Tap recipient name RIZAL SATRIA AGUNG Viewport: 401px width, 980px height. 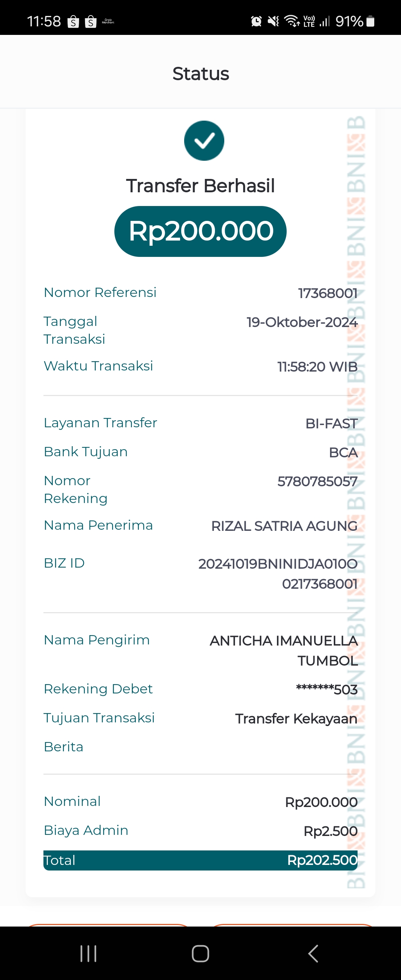pyautogui.click(x=284, y=526)
